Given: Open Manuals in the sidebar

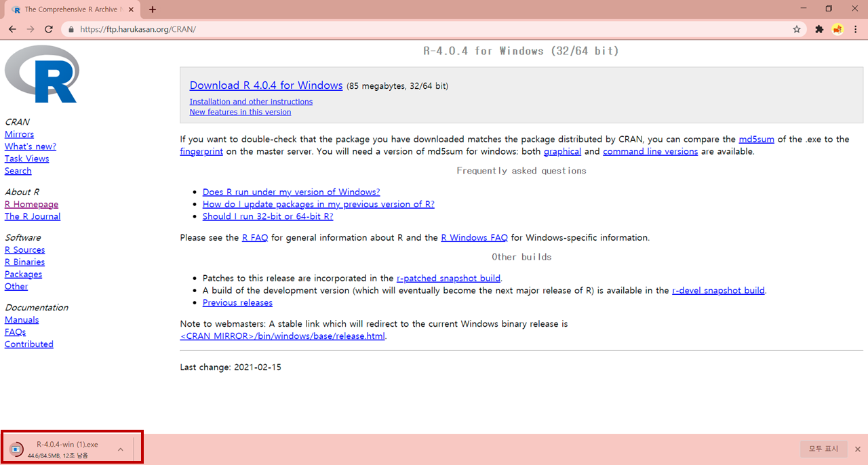Looking at the screenshot, I should click(x=22, y=319).
